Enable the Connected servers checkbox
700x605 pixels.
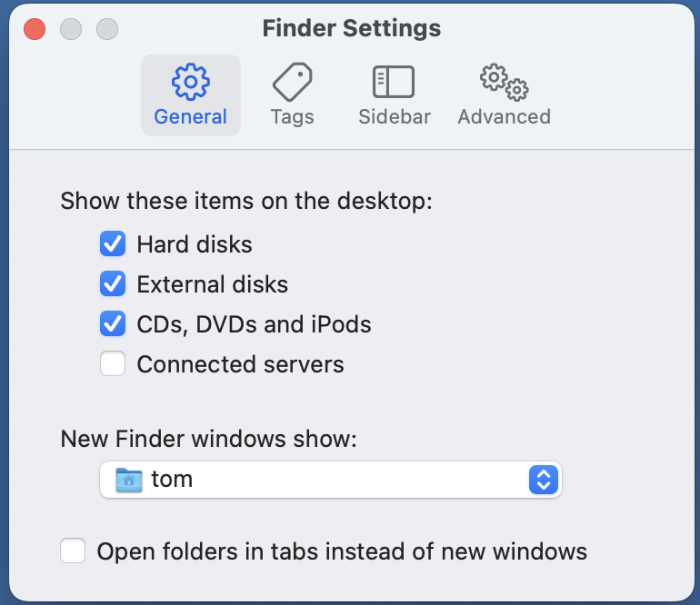113,363
